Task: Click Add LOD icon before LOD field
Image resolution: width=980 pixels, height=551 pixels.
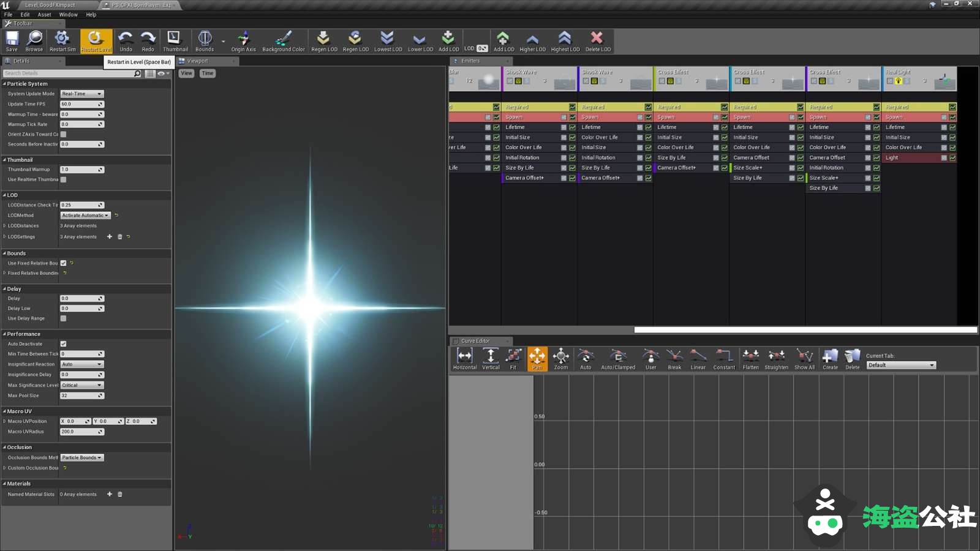Action: [x=448, y=41]
